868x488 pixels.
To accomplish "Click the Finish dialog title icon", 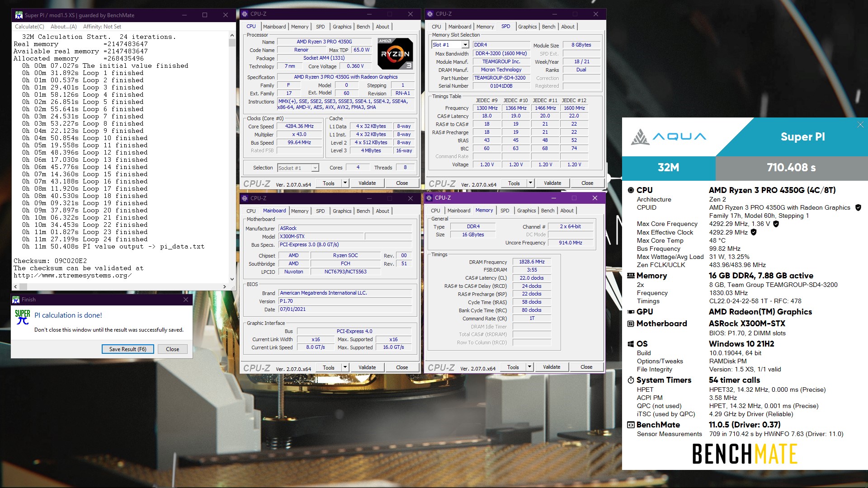I will (x=16, y=300).
